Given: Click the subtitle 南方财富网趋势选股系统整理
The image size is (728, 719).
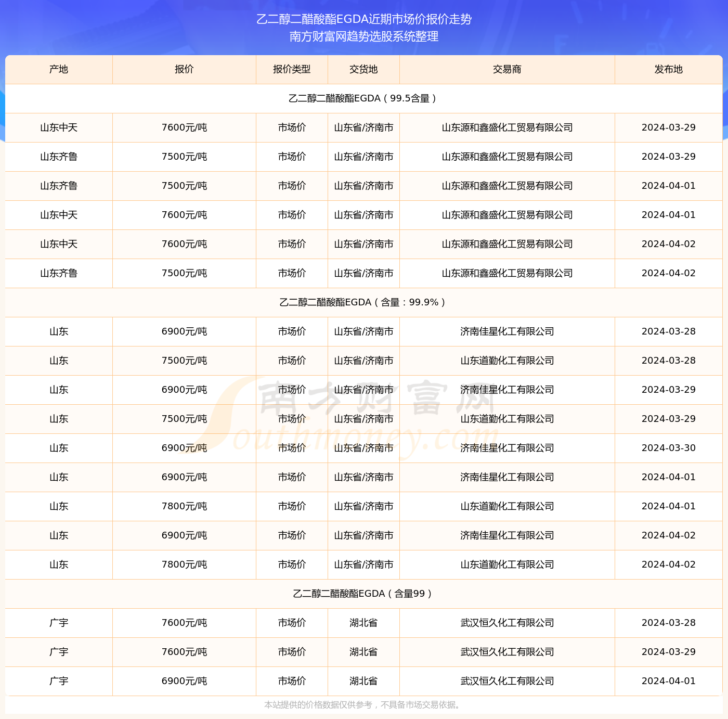Looking at the screenshot, I should pos(364,36).
